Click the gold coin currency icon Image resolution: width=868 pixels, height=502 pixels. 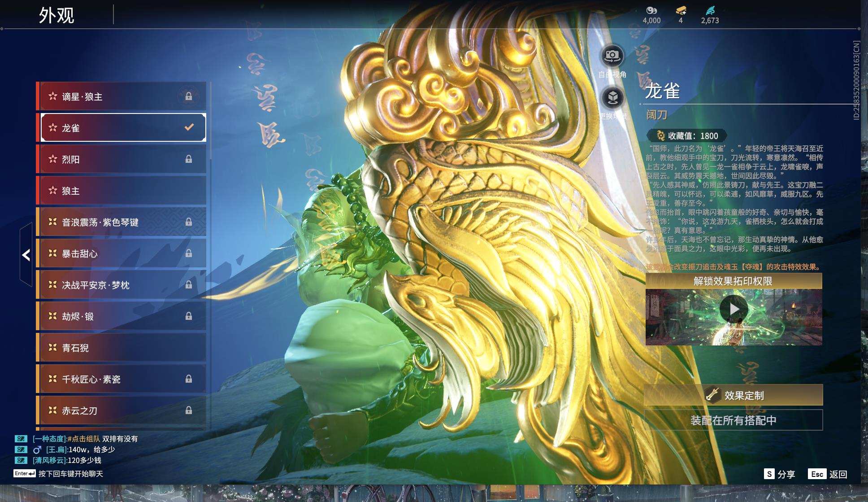point(651,10)
